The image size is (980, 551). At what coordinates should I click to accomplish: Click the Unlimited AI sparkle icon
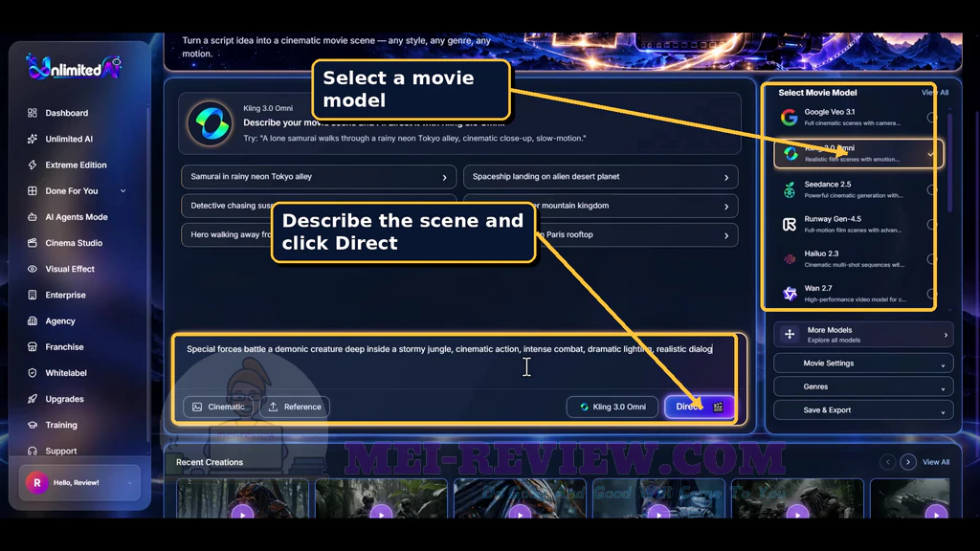point(33,139)
